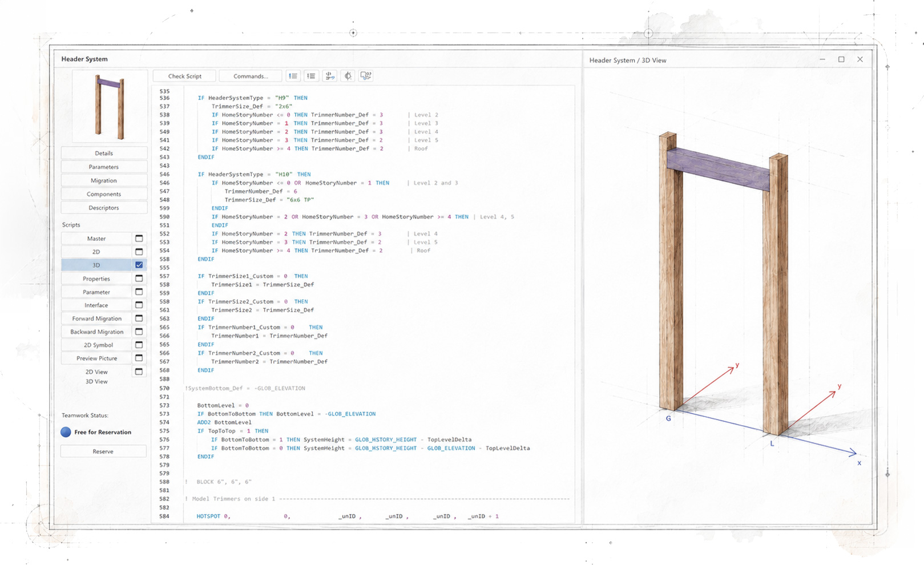Toggle the box beside Backward Migration

(x=139, y=332)
